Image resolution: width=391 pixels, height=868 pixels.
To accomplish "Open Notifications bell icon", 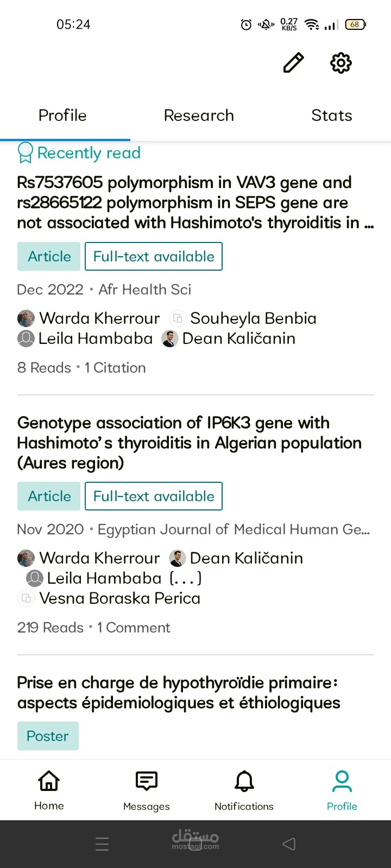I will [244, 781].
